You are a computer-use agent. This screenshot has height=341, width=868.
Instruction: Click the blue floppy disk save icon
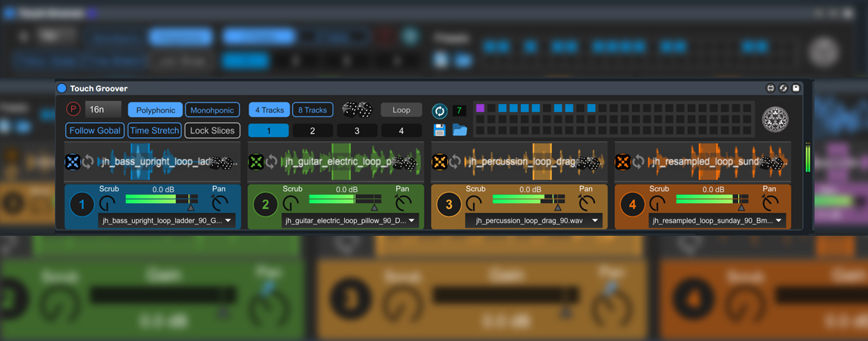pos(439,130)
